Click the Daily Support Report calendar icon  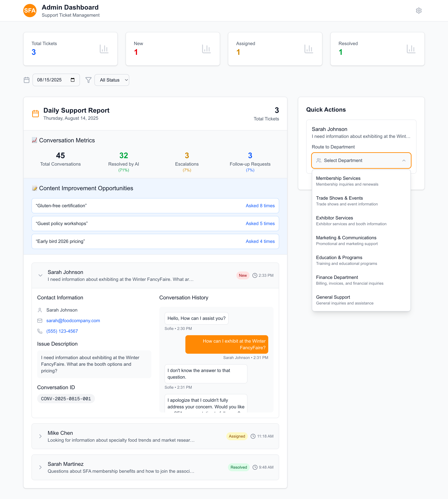35,113
